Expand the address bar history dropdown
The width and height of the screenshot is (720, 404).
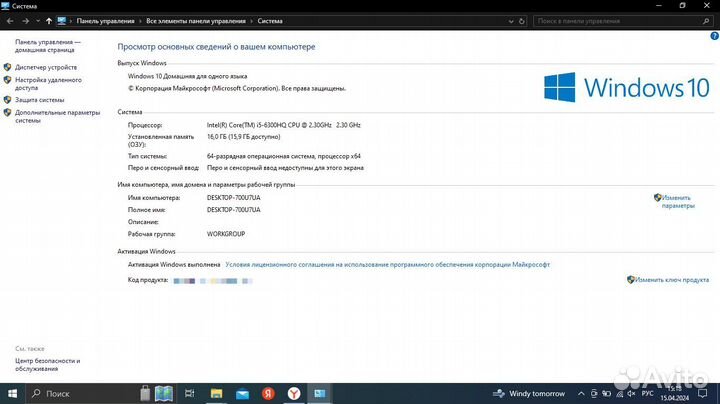pyautogui.click(x=511, y=21)
